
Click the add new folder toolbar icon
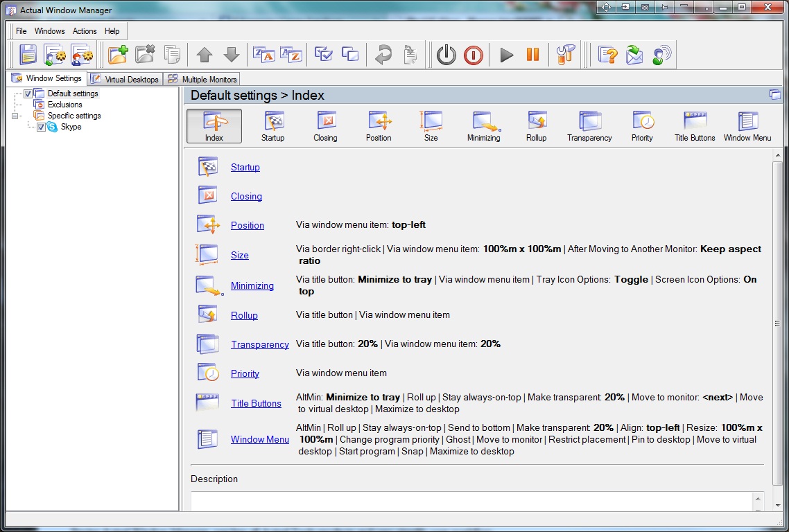(118, 55)
